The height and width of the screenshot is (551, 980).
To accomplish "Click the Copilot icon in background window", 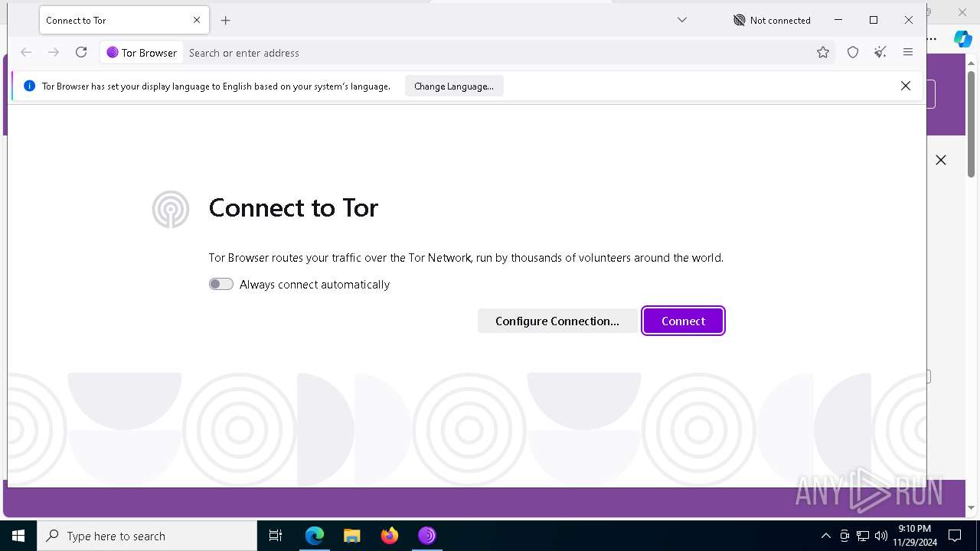I will click(962, 38).
